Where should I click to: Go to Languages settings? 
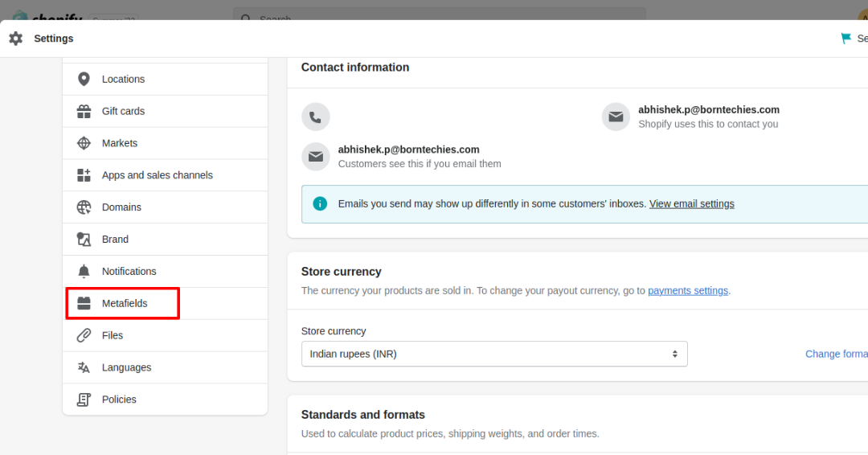tap(165, 367)
